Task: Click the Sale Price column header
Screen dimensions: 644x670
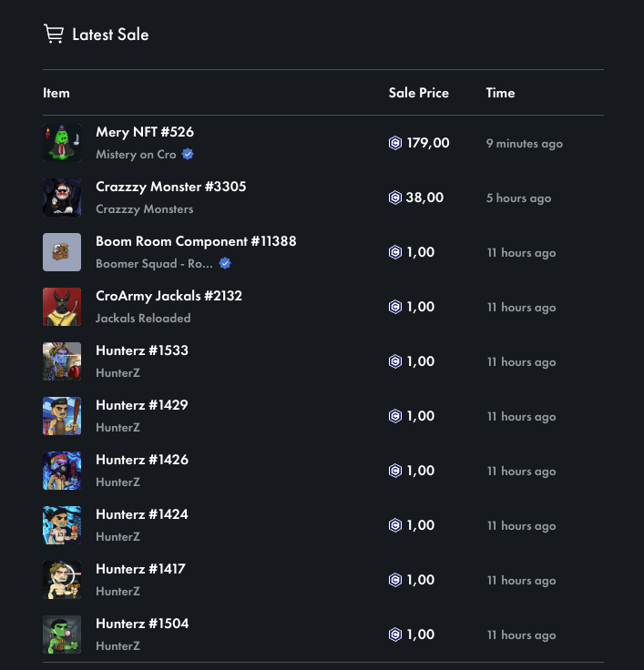Action: [x=418, y=93]
